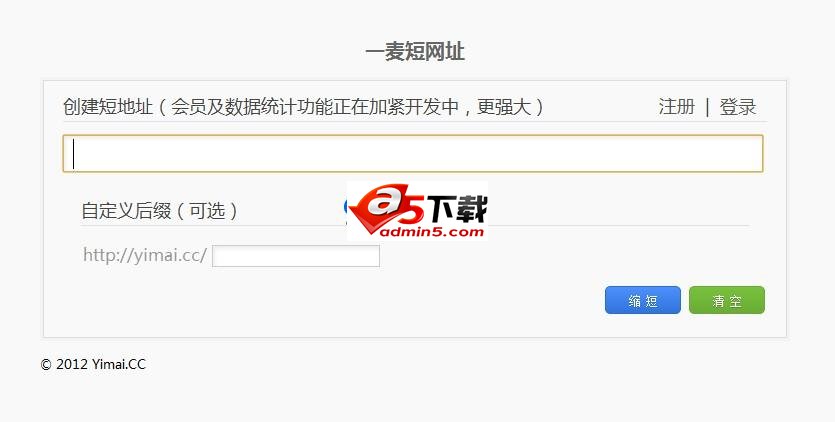This screenshot has height=422, width=835.
Task: Click the blue 缩短 shorten button
Action: coord(643,300)
